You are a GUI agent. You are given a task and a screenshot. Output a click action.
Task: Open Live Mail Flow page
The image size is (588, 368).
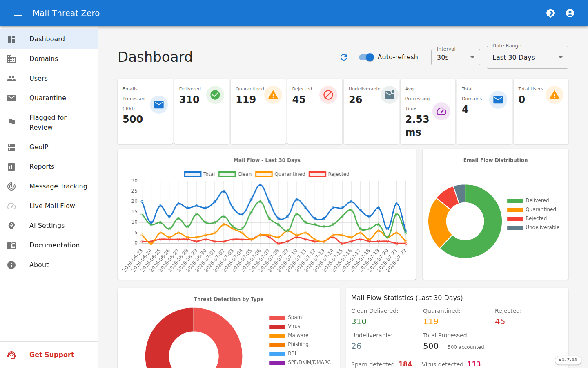click(x=49, y=206)
